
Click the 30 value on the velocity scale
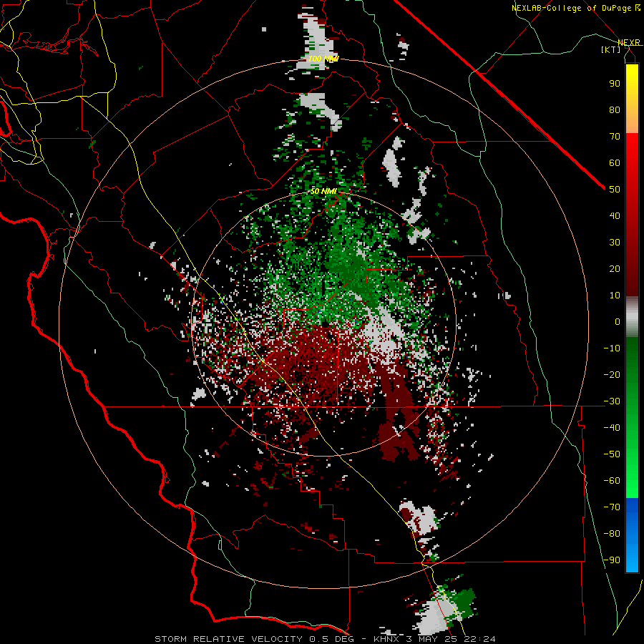point(615,243)
